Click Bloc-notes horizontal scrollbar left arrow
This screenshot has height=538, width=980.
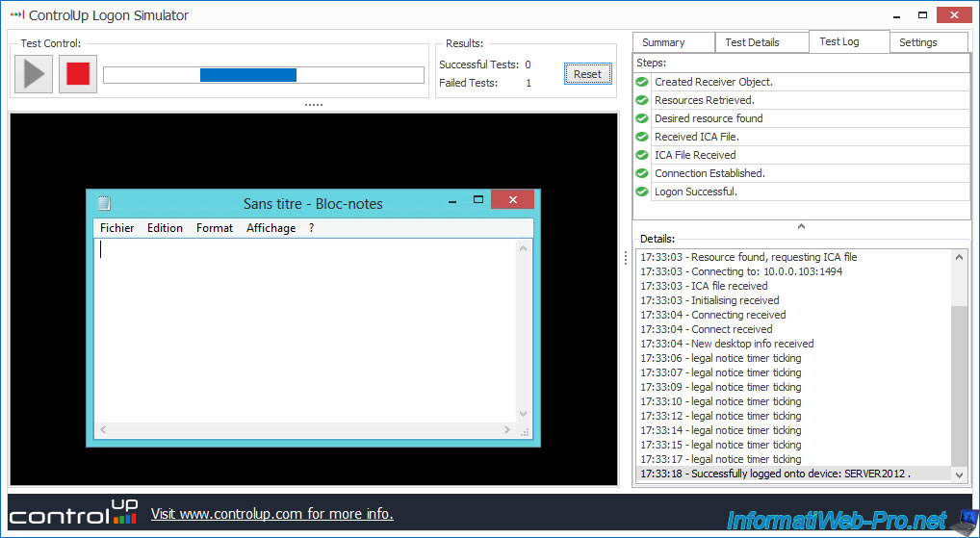103,430
